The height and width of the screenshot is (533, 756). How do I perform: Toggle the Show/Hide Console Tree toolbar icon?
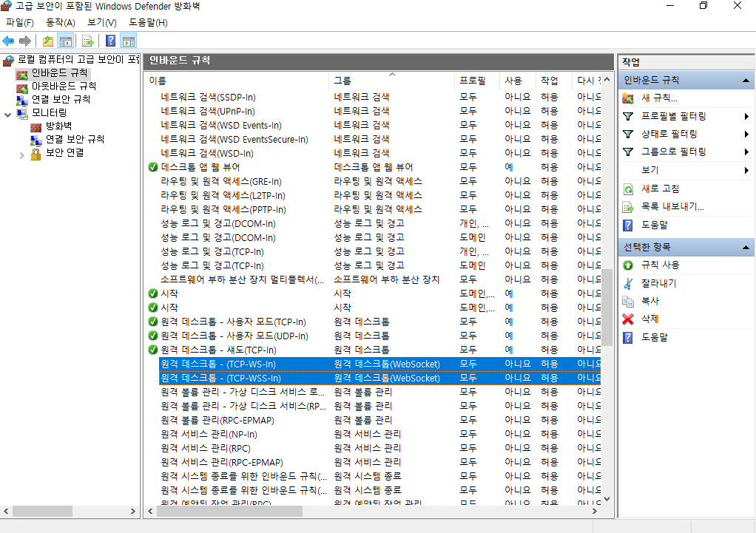[65, 41]
